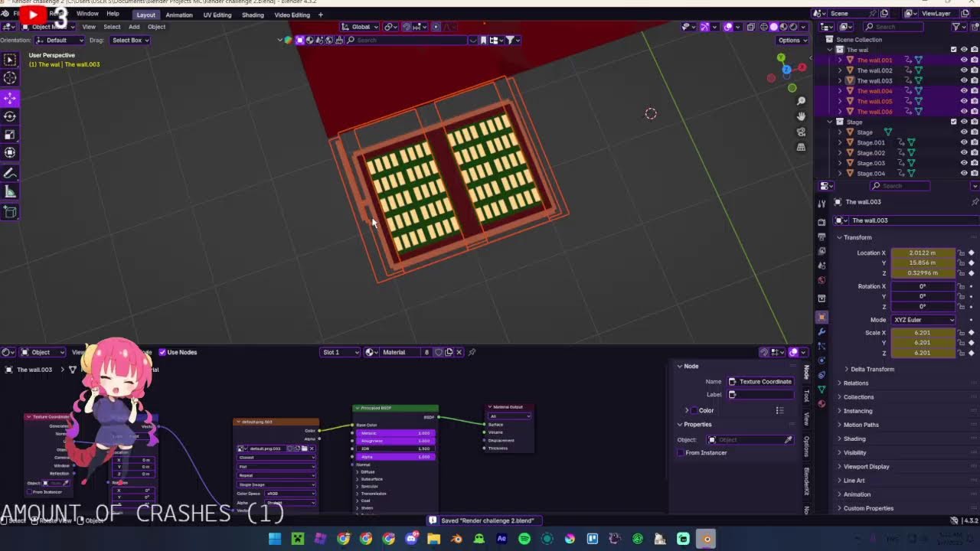Select Stage.002 in the outliner
This screenshot has width=980, height=551.
(x=871, y=153)
